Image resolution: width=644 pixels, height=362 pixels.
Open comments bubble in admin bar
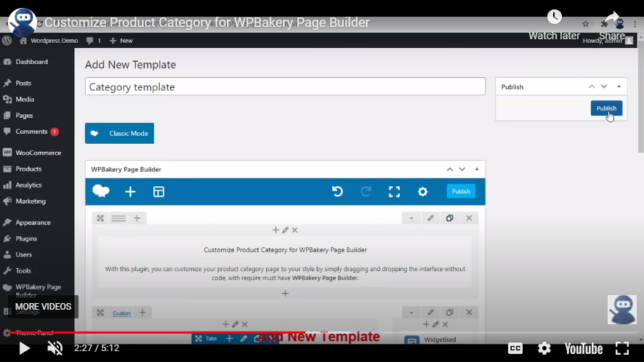[93, 41]
